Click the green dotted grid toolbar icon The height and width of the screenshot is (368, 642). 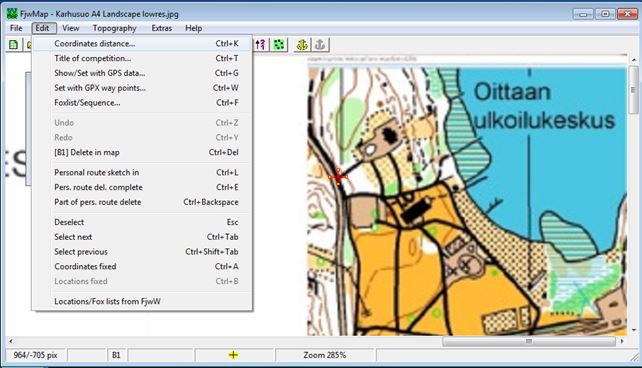(279, 45)
